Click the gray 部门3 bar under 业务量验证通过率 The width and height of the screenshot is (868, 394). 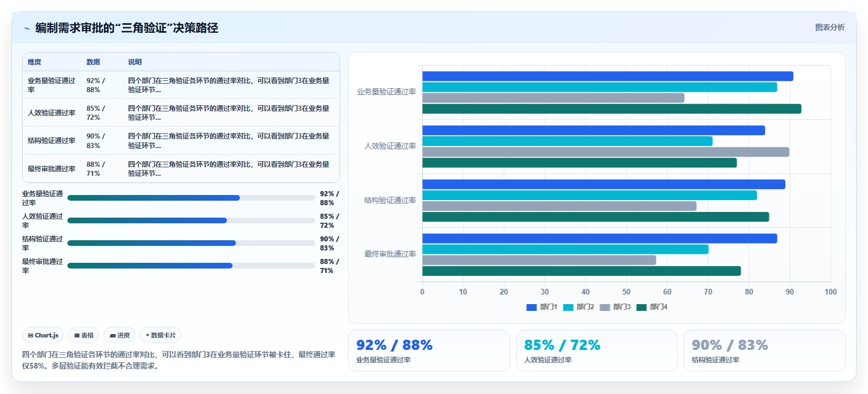(553, 98)
